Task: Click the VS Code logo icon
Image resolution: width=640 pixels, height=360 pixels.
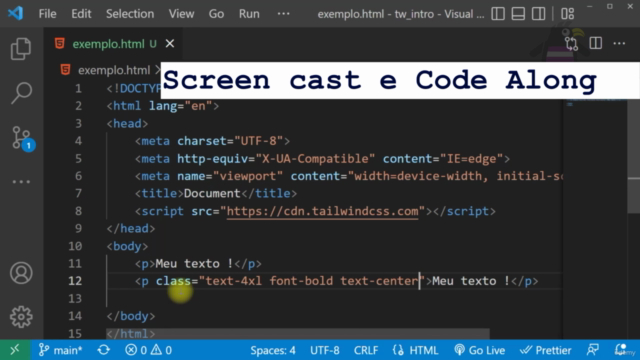Action: click(x=16, y=13)
